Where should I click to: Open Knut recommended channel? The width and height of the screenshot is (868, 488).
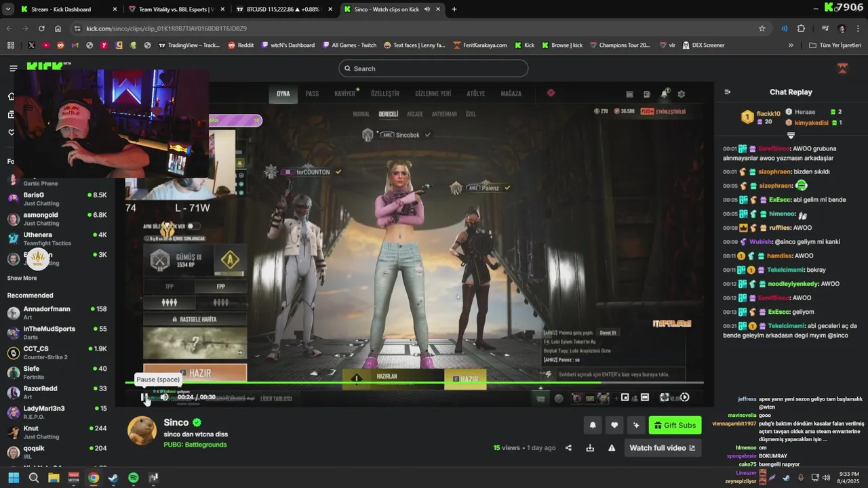point(57,432)
